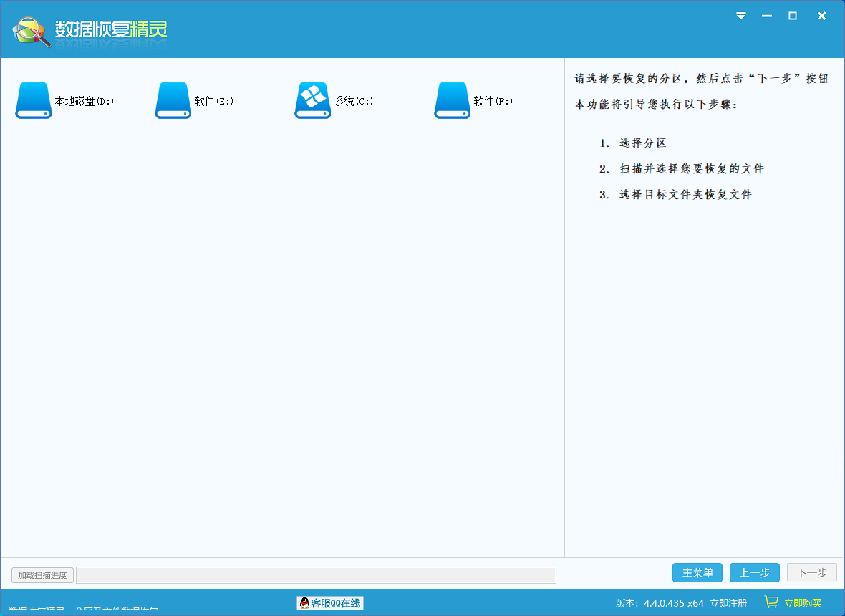Click the 数据恢复精灵 logo icon

[31, 30]
